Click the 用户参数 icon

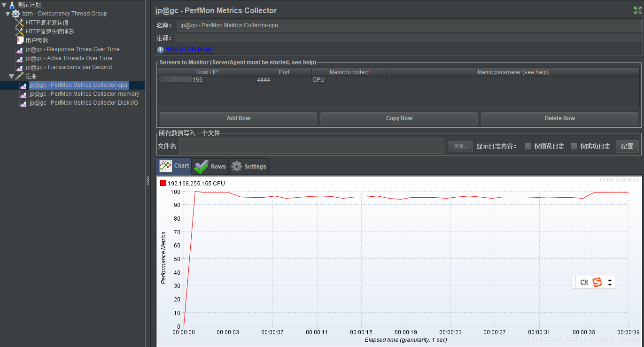pyautogui.click(x=19, y=40)
